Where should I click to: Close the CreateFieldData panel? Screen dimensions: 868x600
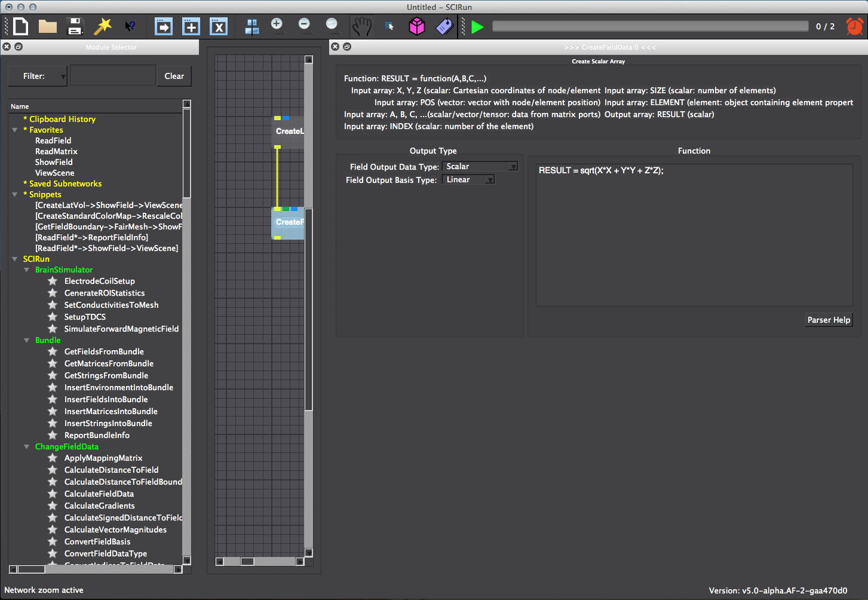(335, 47)
